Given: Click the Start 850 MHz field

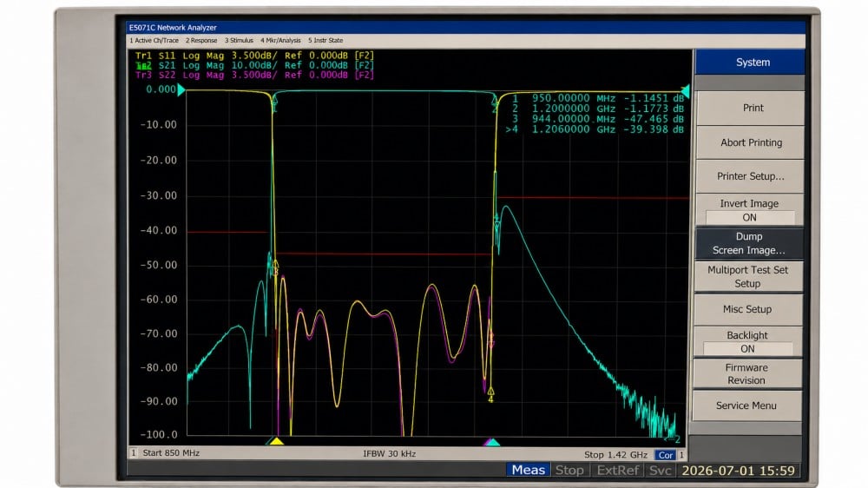Looking at the screenshot, I should pos(171,453).
